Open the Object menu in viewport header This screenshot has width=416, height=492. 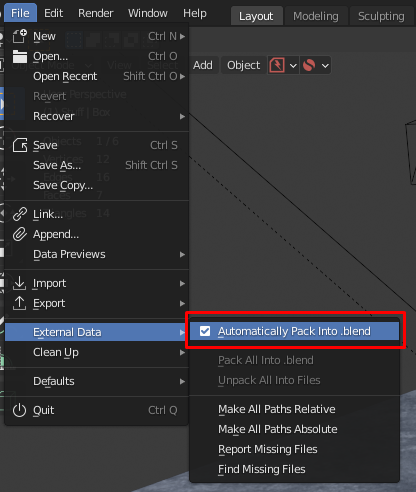pyautogui.click(x=243, y=65)
